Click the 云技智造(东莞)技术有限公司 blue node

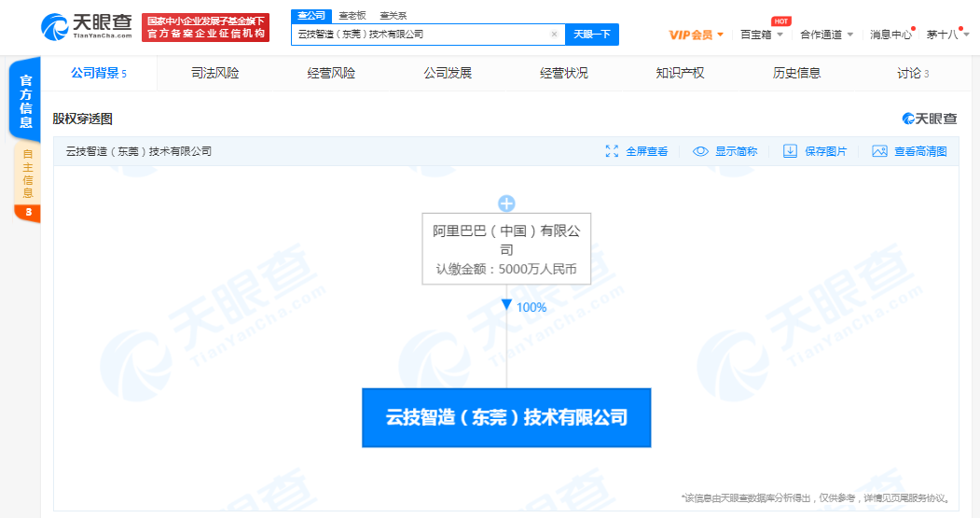pos(506,417)
